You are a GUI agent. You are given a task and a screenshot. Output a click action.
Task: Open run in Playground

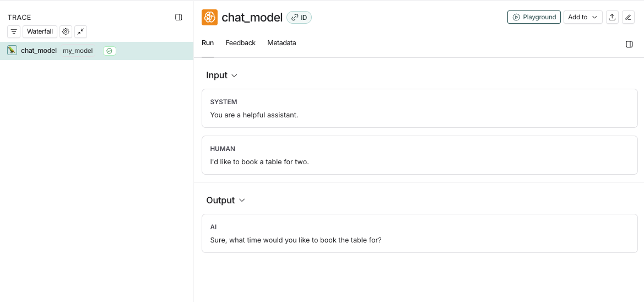click(534, 17)
